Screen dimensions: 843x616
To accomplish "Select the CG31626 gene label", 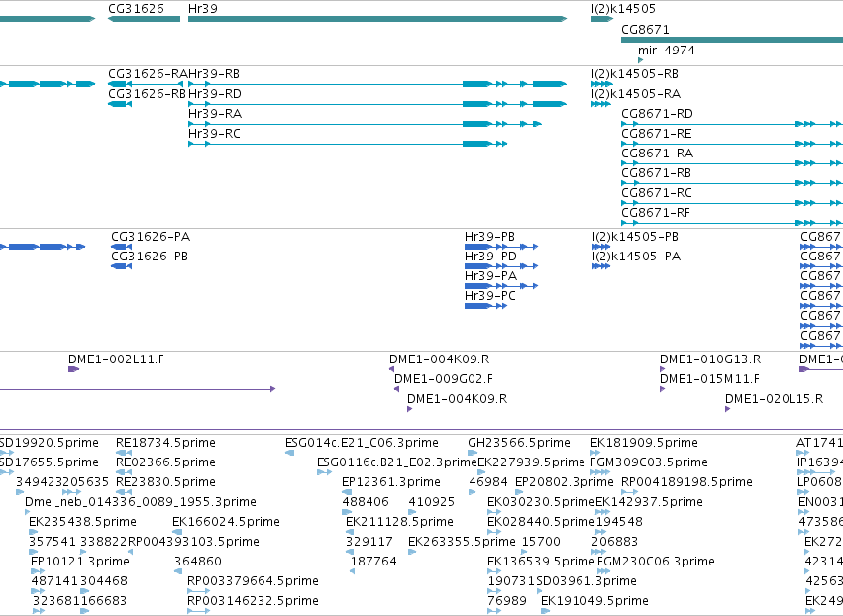I will [136, 9].
